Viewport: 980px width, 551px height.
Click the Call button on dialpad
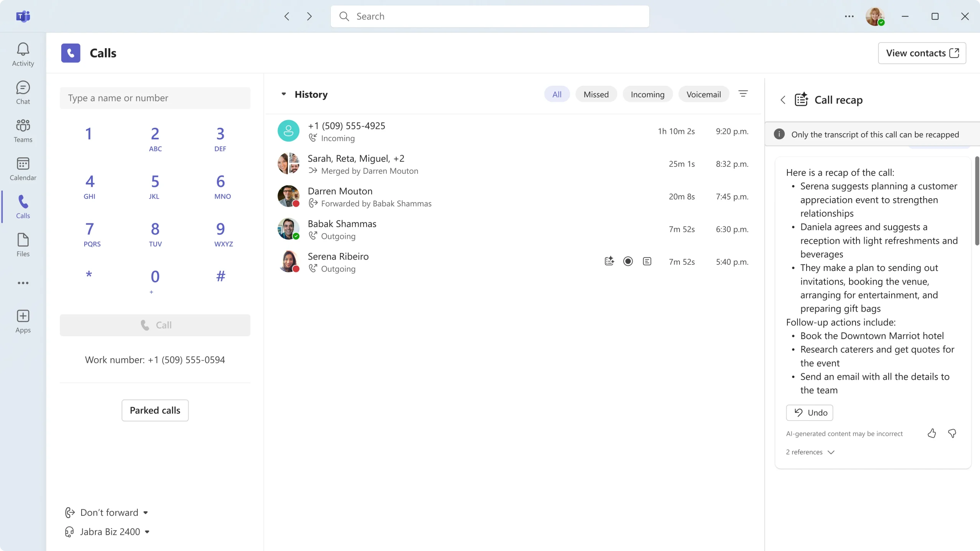point(155,325)
